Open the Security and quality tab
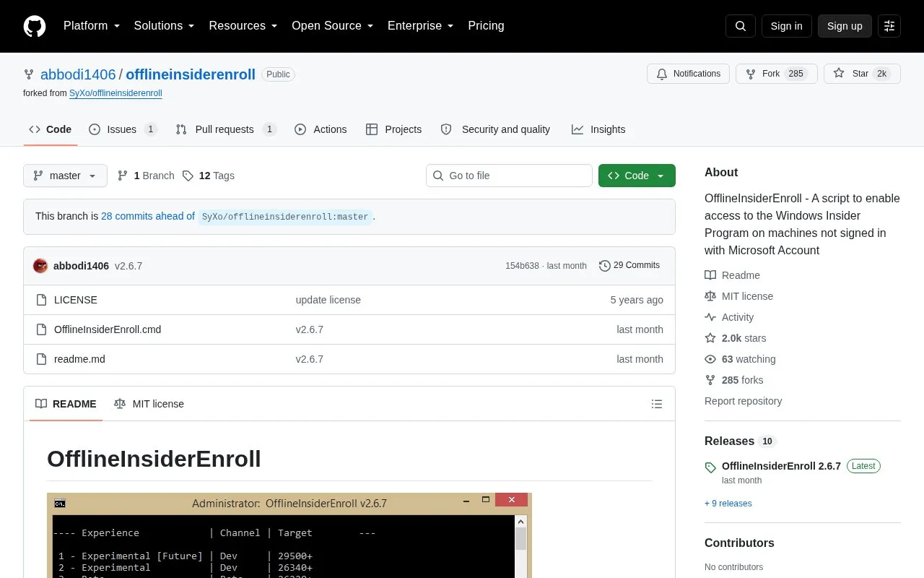The image size is (924, 578). [495, 129]
